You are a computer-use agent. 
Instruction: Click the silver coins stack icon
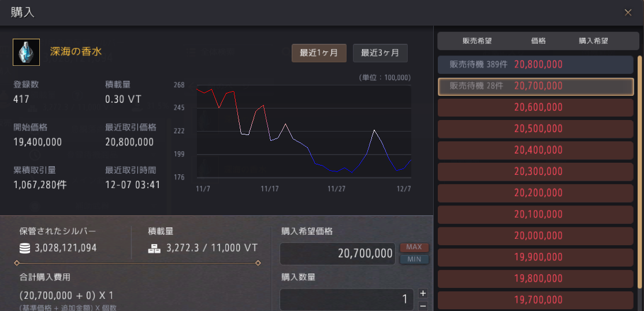(25, 248)
